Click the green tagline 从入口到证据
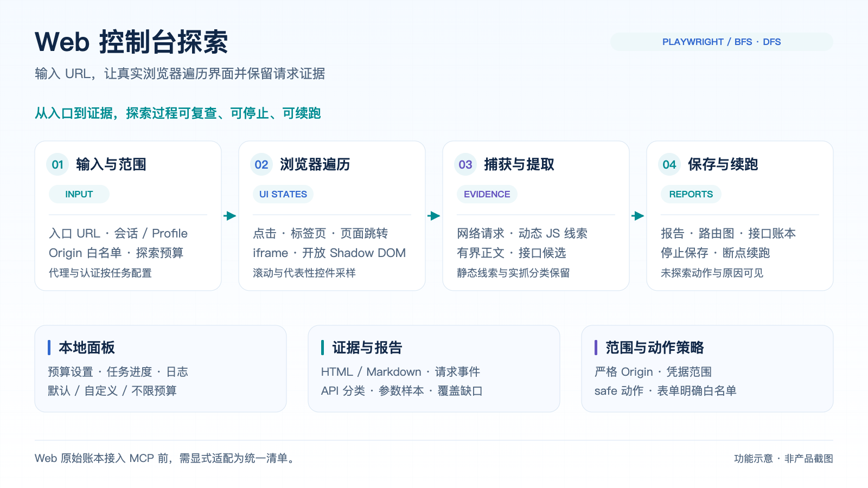 178,113
